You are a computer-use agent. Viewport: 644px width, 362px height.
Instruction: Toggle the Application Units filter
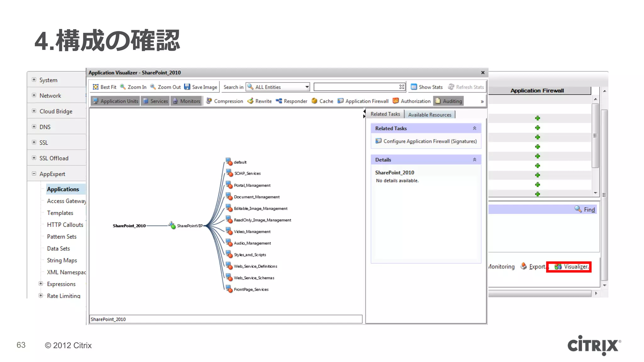[115, 101]
